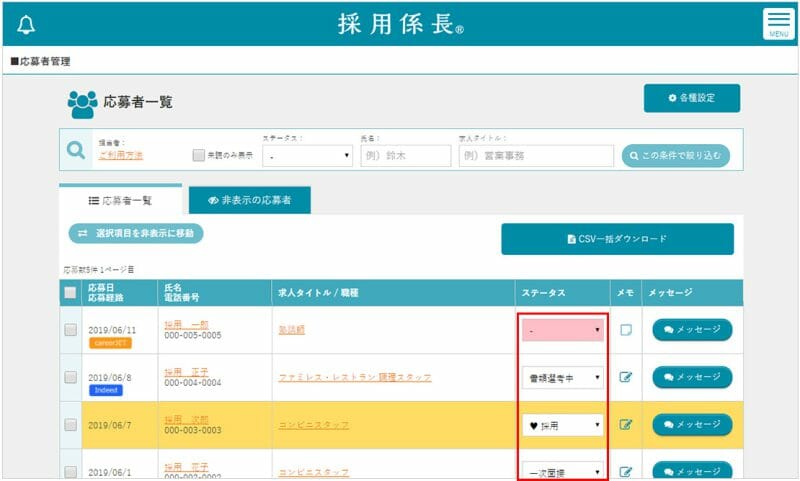
Task: Click the date 2019/06/7
Action: (x=110, y=425)
